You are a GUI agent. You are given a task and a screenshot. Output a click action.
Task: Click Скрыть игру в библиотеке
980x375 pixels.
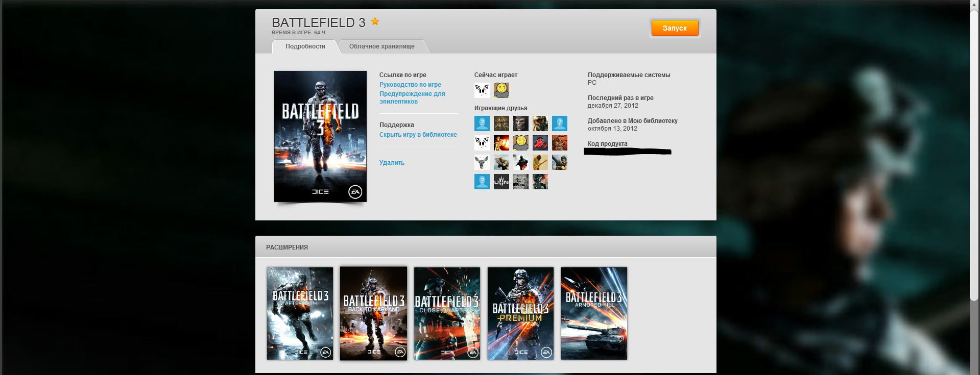point(418,135)
